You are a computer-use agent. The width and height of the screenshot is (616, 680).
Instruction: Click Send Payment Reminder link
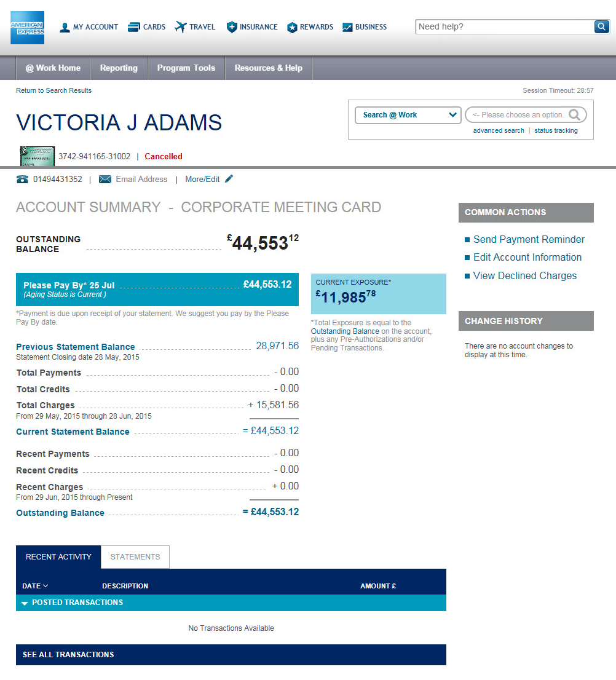529,240
